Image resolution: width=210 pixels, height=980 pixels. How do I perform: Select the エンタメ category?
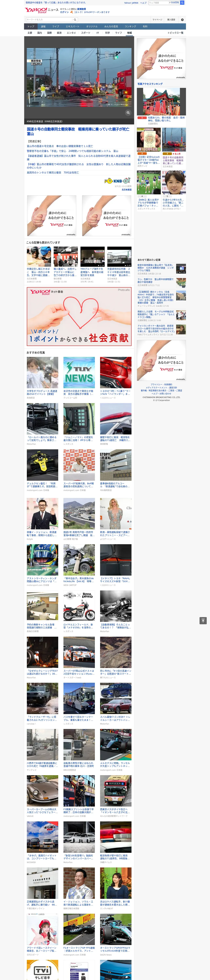[x=71, y=33]
